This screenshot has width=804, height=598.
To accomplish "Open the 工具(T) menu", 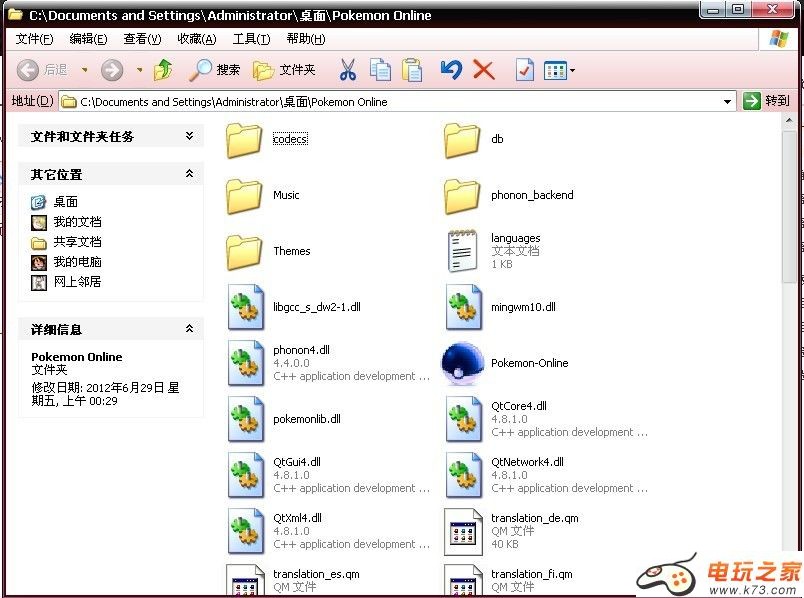I will click(x=251, y=39).
